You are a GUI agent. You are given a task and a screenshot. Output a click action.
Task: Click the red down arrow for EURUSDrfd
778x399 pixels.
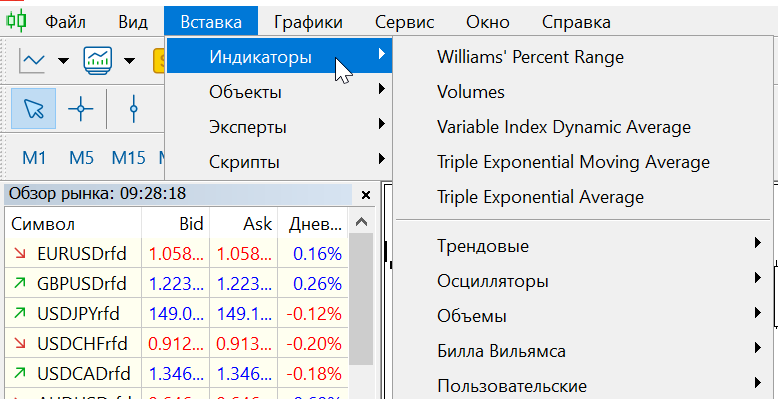(x=20, y=254)
